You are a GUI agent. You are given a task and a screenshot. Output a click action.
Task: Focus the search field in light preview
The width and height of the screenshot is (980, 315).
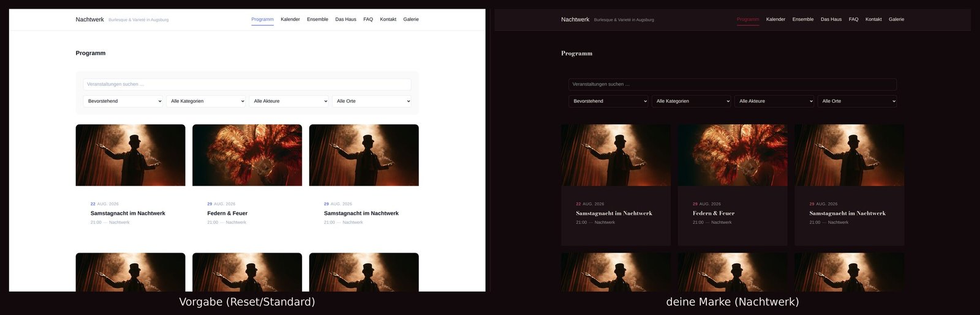point(247,84)
